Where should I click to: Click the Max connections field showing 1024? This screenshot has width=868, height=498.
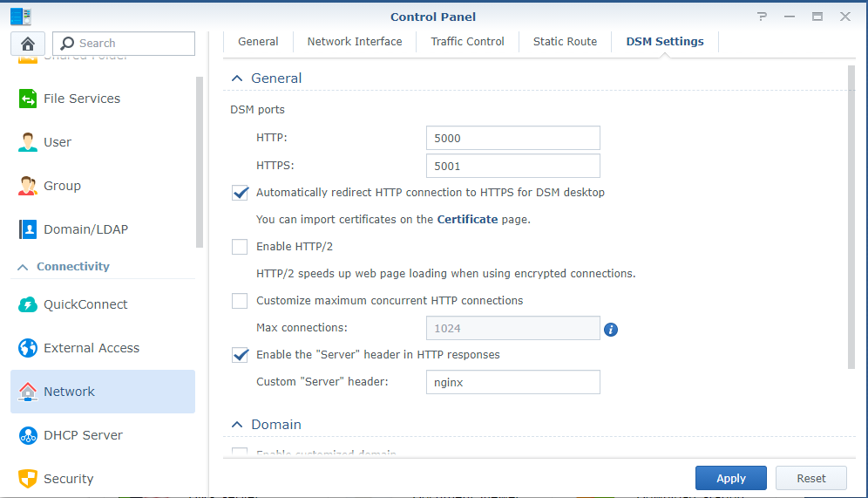coord(513,328)
